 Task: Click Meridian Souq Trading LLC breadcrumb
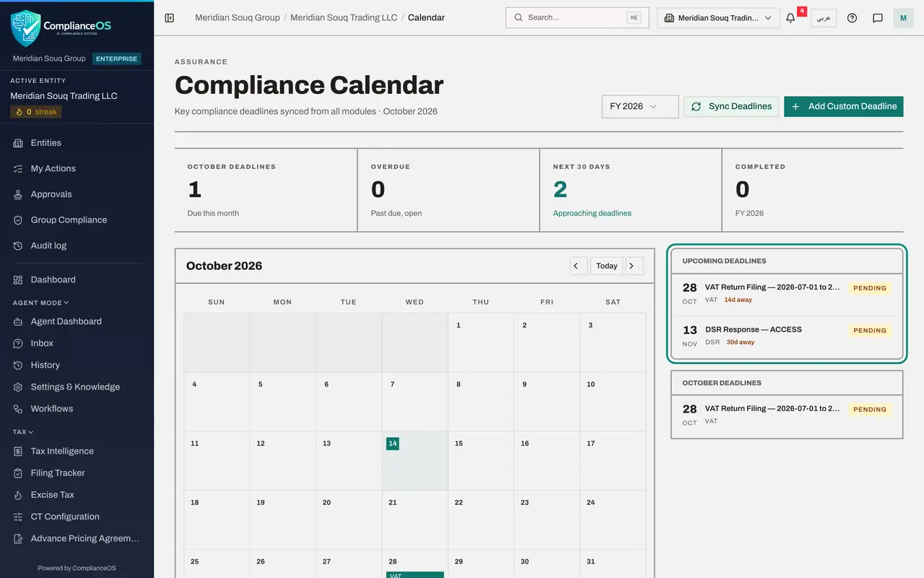(344, 17)
